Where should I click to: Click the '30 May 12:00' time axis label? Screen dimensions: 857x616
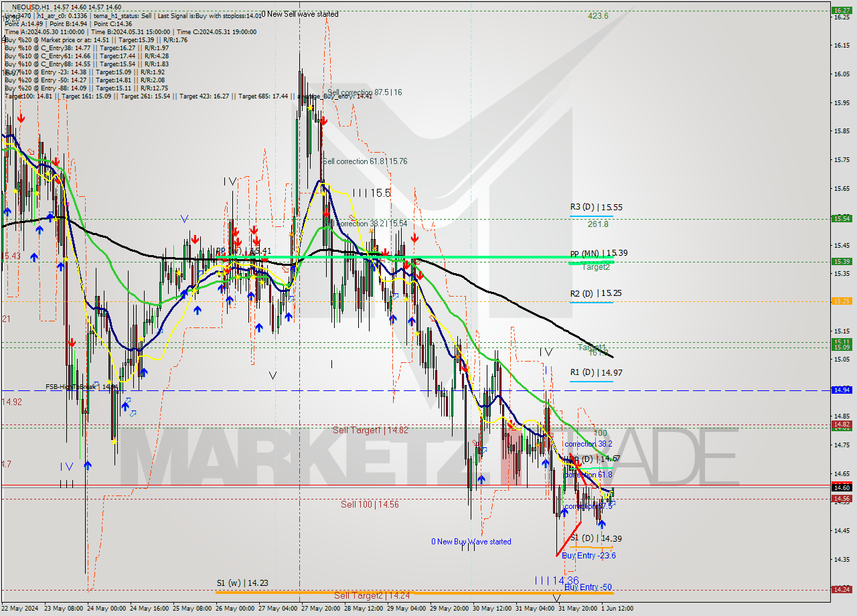point(491,609)
